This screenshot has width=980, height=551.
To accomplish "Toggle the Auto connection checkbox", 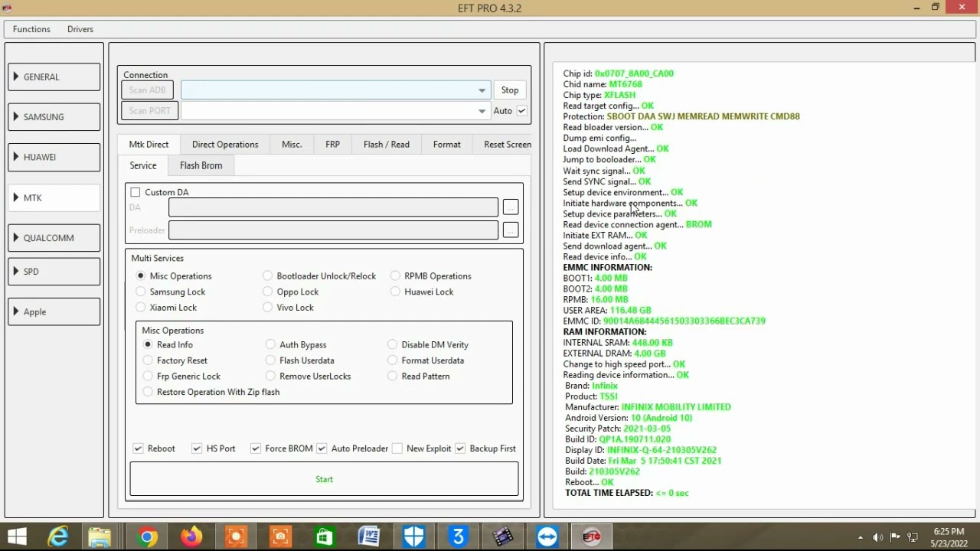I will click(x=522, y=111).
